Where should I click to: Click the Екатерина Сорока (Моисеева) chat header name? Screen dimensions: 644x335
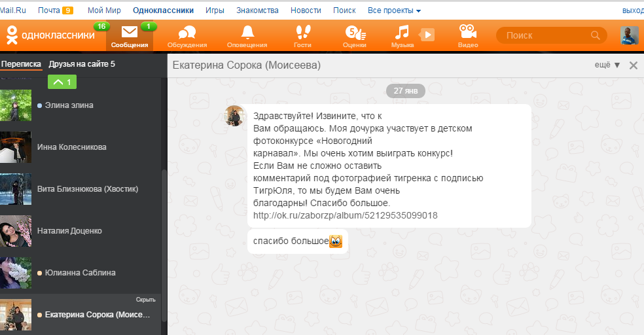point(247,65)
